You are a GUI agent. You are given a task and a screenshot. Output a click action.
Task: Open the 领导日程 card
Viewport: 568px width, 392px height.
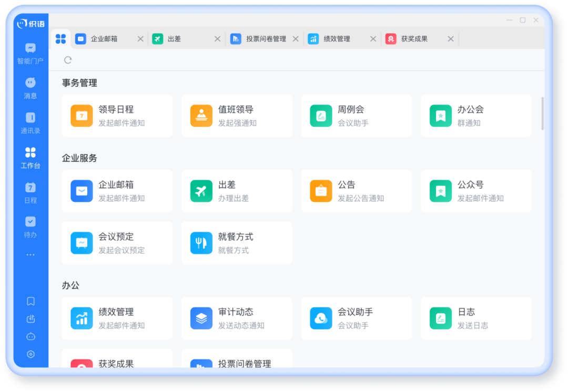(117, 116)
